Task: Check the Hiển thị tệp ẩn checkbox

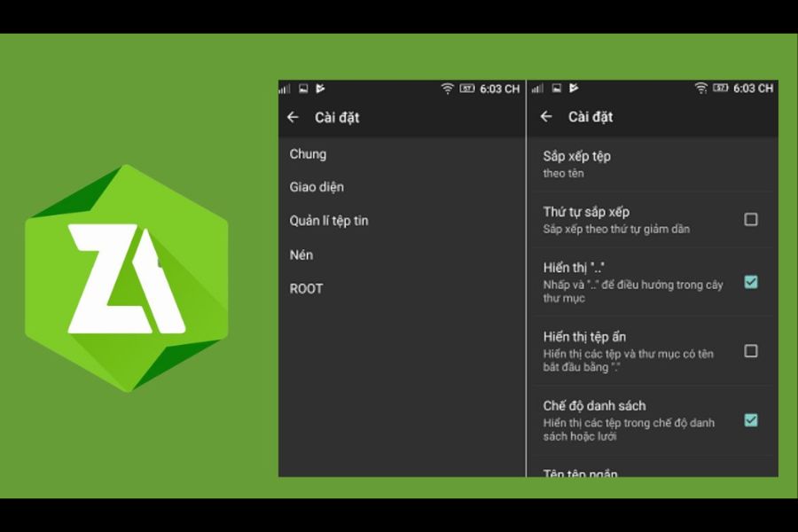Action: [751, 351]
